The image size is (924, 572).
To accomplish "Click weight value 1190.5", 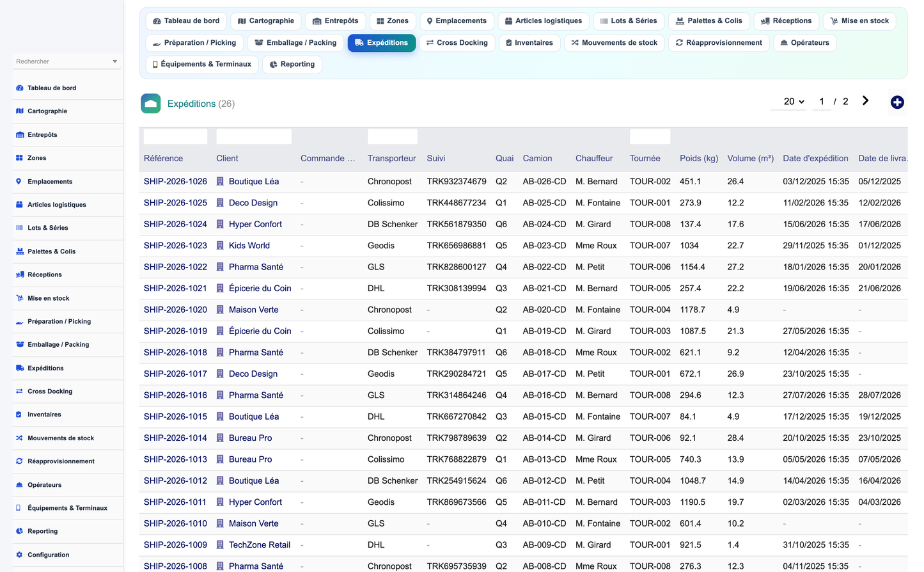I will pyautogui.click(x=693, y=502).
